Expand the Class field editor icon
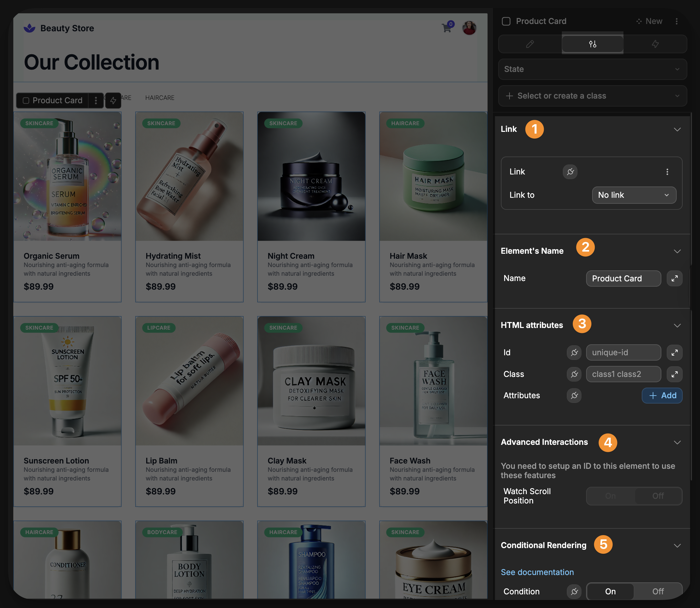700x608 pixels. (674, 374)
